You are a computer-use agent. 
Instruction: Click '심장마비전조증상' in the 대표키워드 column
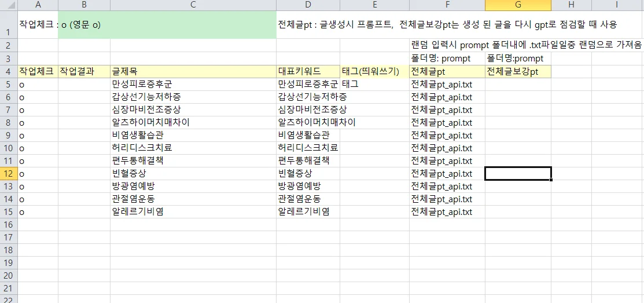[308, 109]
